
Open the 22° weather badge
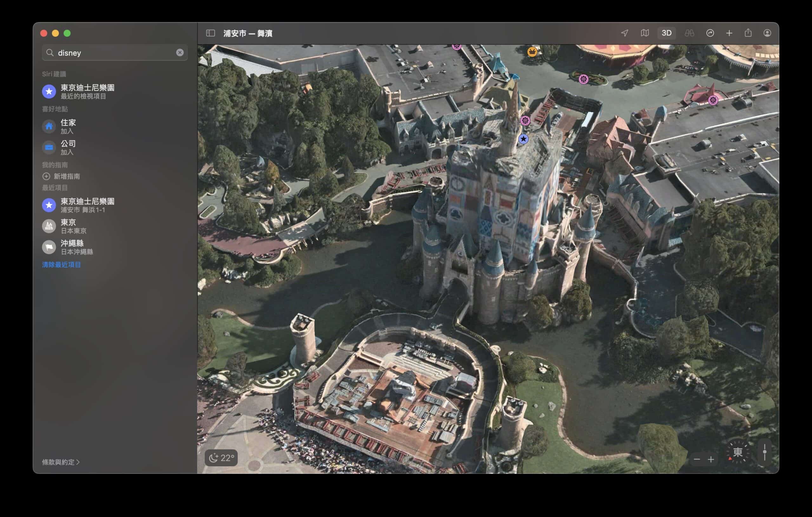(221, 458)
